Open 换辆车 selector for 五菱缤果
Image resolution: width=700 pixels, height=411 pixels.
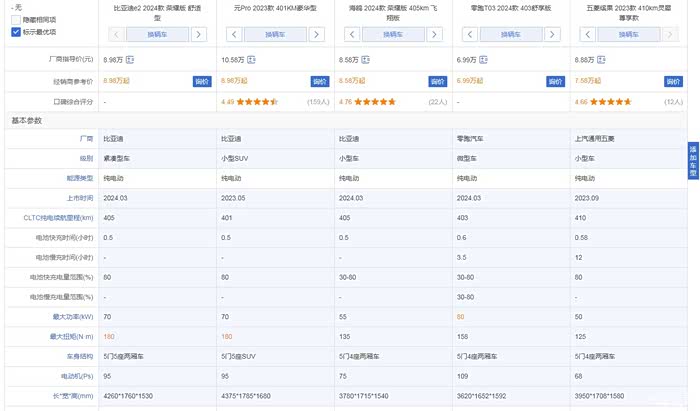point(628,34)
